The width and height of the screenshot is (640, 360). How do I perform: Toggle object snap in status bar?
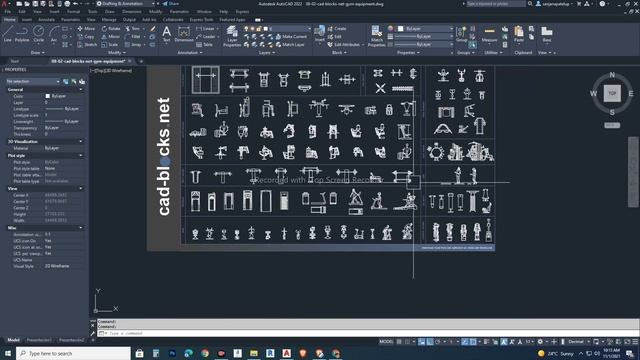coord(473,342)
